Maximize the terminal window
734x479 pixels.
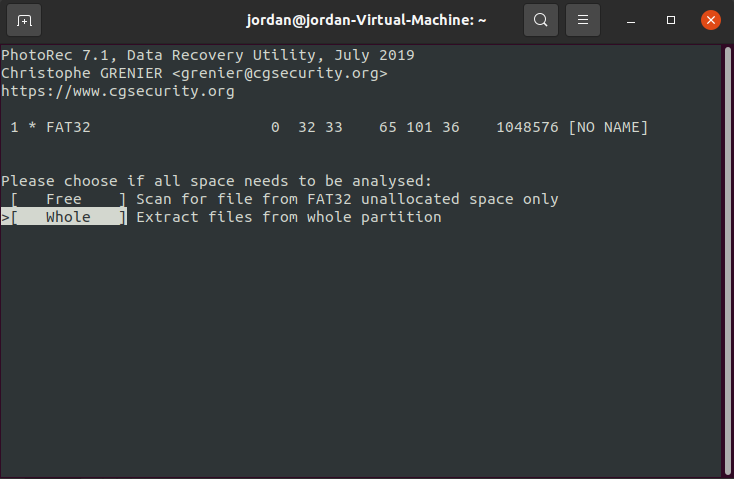point(671,20)
